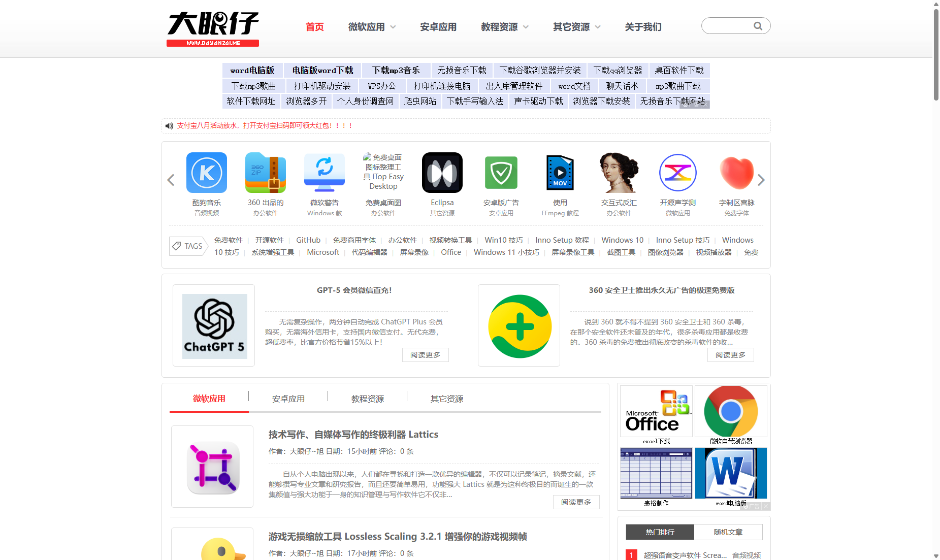Switch to the 微软应用 content tab
The width and height of the screenshot is (940, 560).
(209, 399)
